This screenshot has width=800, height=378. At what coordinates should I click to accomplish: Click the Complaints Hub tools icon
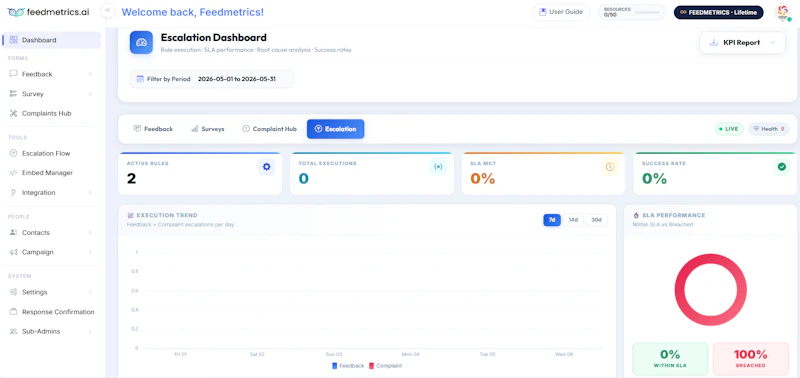[x=13, y=113]
